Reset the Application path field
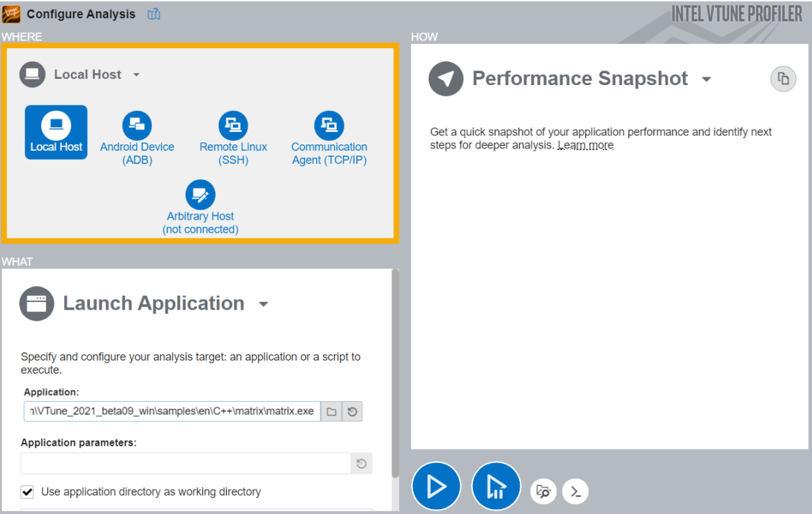This screenshot has width=812, height=514. 352,411
